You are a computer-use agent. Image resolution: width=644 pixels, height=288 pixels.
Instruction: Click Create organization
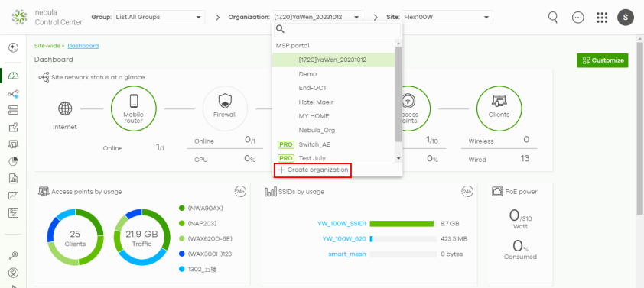[313, 170]
